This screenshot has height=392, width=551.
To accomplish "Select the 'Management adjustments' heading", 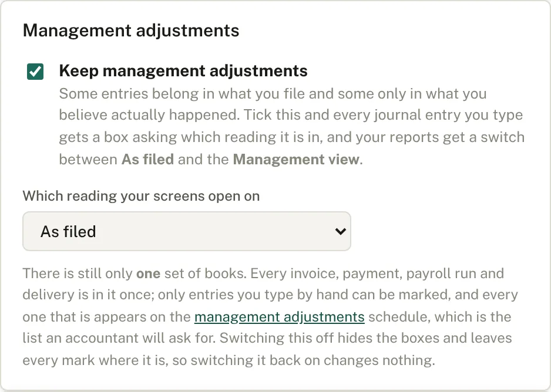I will click(131, 31).
